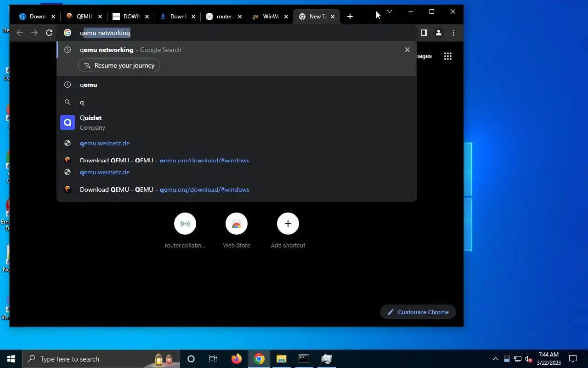Screen dimensions: 588x368
Task: Click the Google icon in the address bar
Action: tap(68, 33)
